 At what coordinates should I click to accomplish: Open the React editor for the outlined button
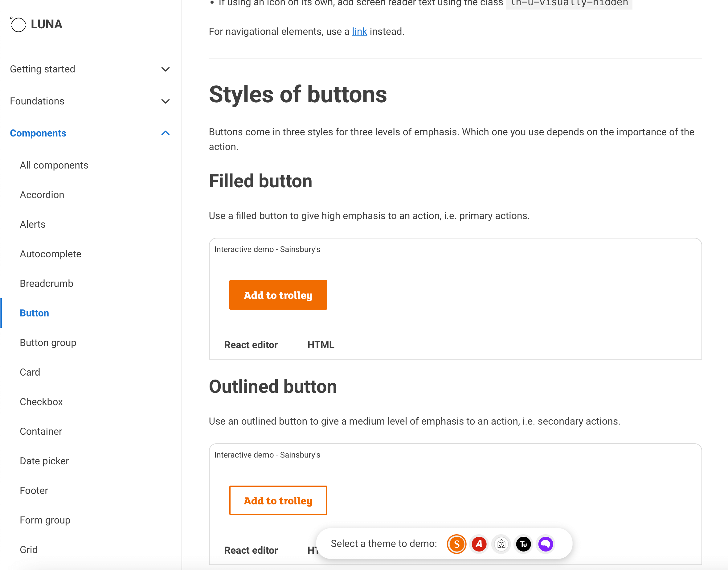click(251, 550)
